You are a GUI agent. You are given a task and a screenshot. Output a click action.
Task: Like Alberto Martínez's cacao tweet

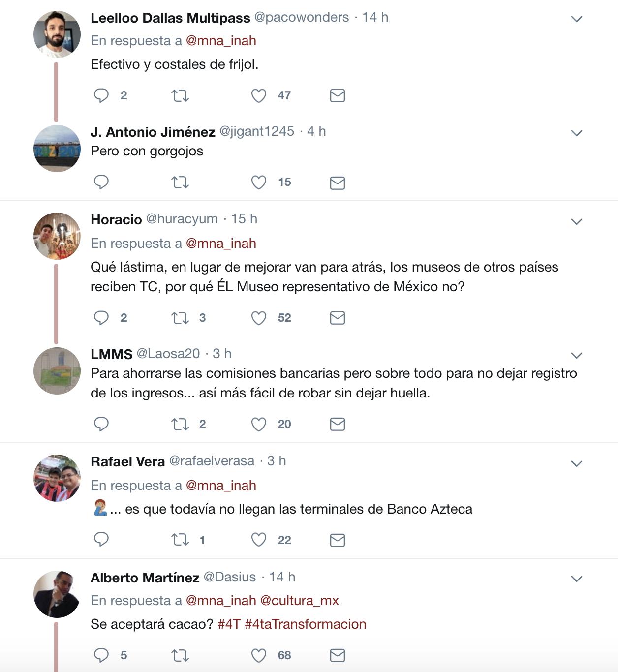point(259,655)
